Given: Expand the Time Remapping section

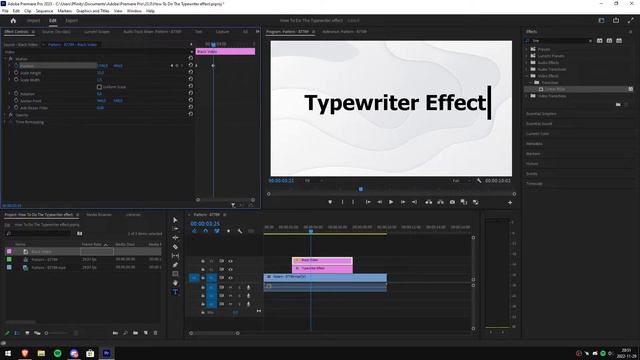Looking at the screenshot, I should coord(5,122).
